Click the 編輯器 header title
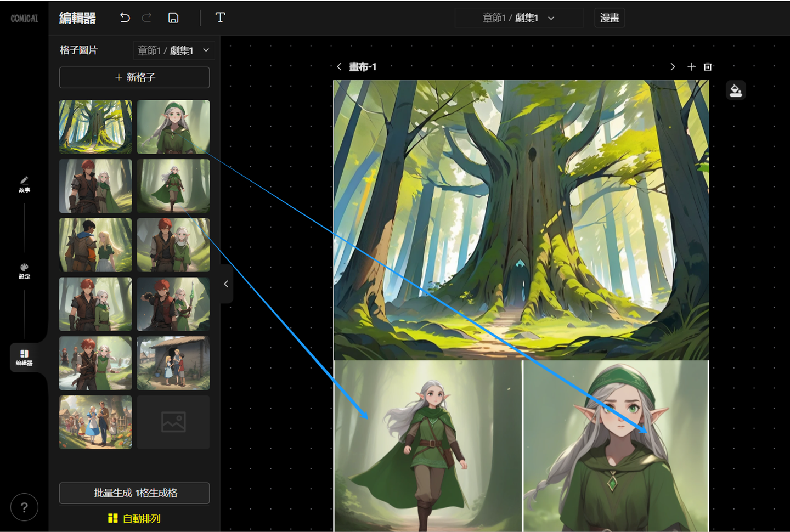 click(x=77, y=18)
